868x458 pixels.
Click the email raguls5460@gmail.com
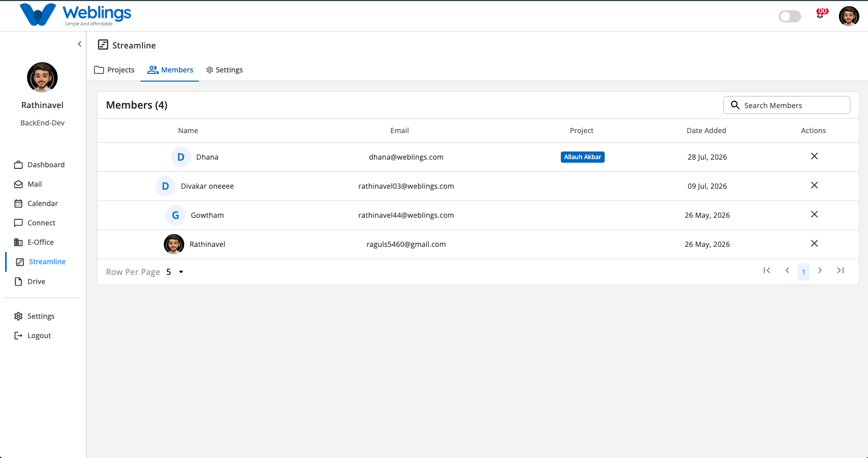click(406, 244)
